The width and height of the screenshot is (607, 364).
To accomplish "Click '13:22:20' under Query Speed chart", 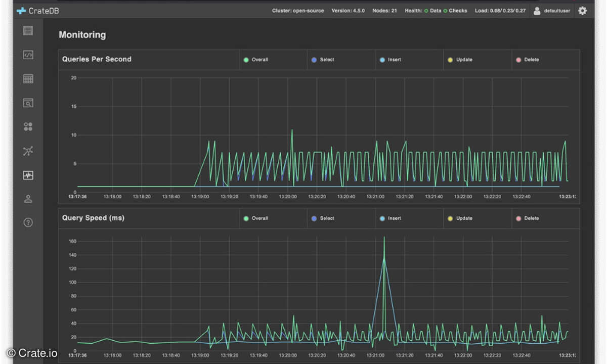I will (x=492, y=355).
